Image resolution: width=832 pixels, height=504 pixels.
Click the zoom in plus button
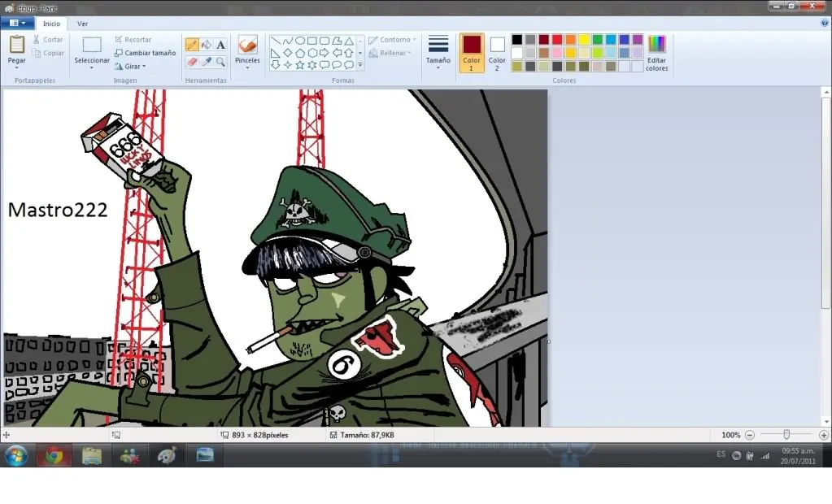824,435
